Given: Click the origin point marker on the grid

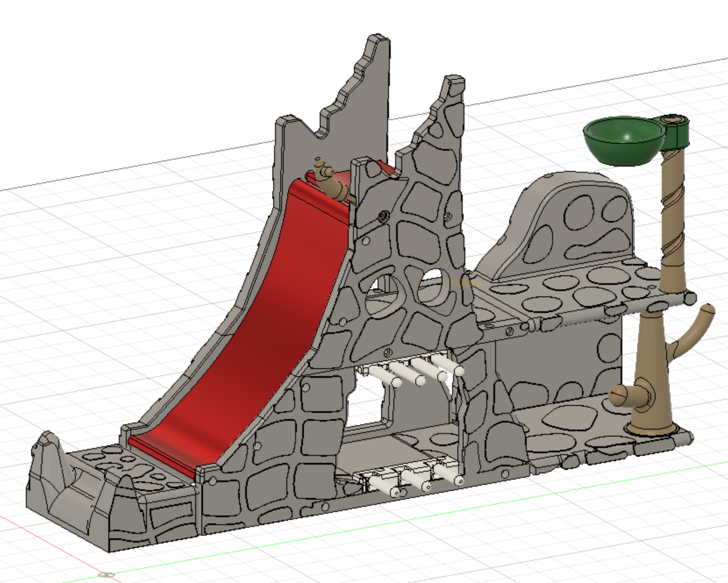Looking at the screenshot, I should tap(106, 574).
